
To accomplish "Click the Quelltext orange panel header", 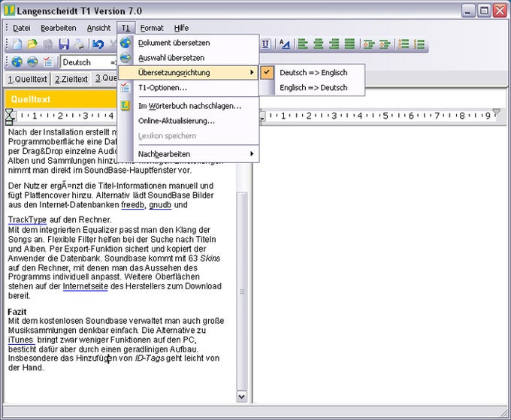I will pos(61,99).
